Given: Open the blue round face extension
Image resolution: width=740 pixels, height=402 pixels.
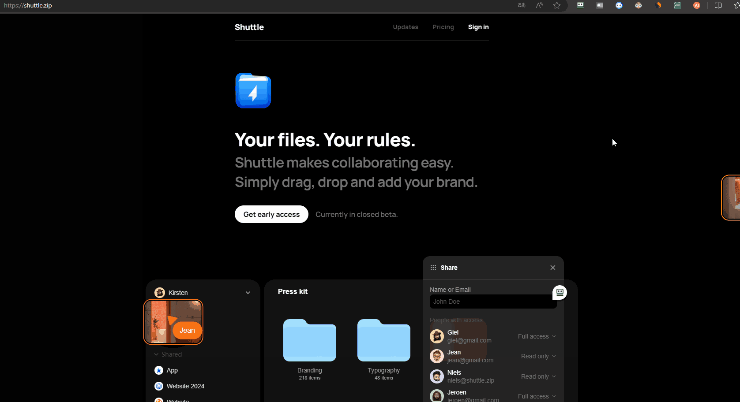Looking at the screenshot, I should point(619,6).
